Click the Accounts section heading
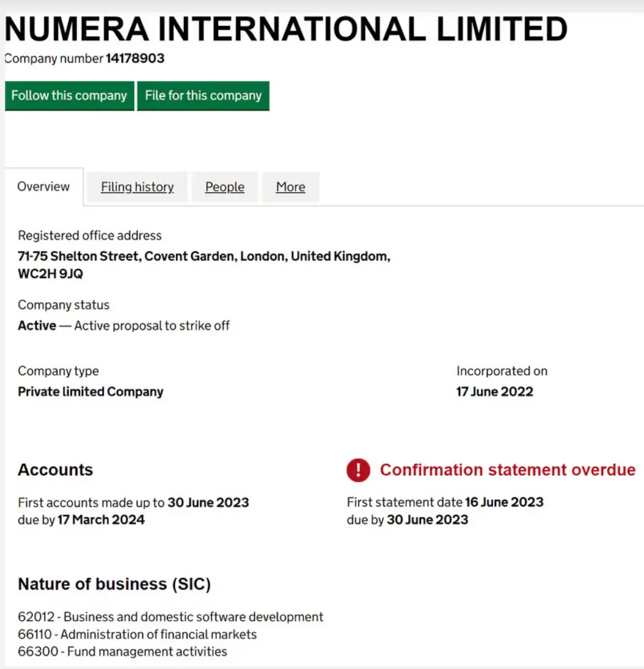 pos(54,470)
